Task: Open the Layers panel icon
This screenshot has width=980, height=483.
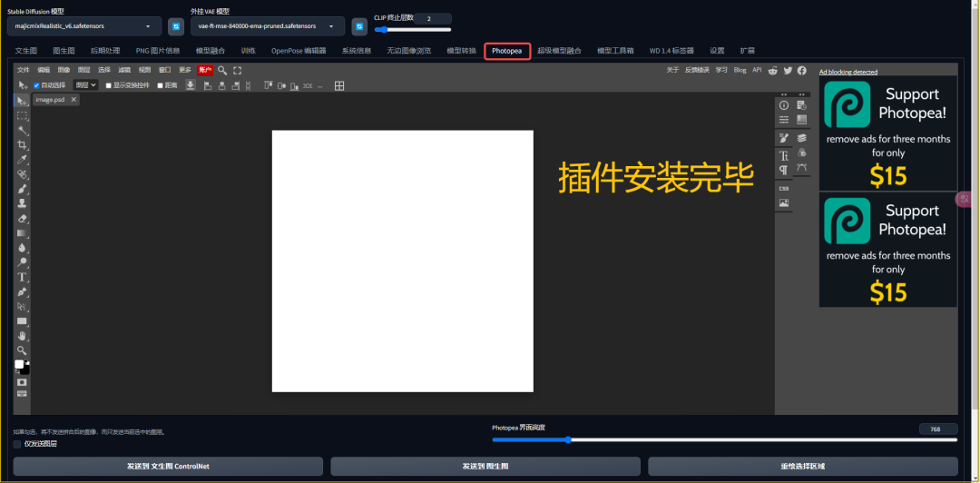Action: click(802, 138)
